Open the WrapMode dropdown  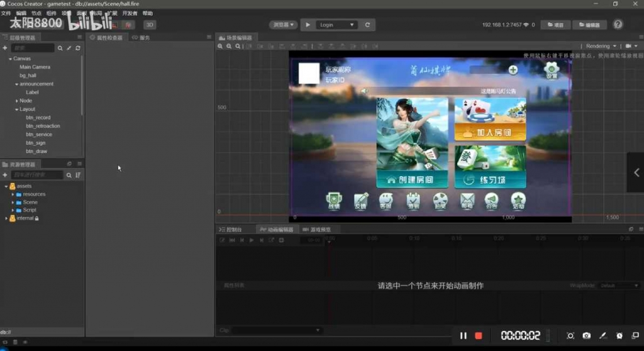point(619,286)
